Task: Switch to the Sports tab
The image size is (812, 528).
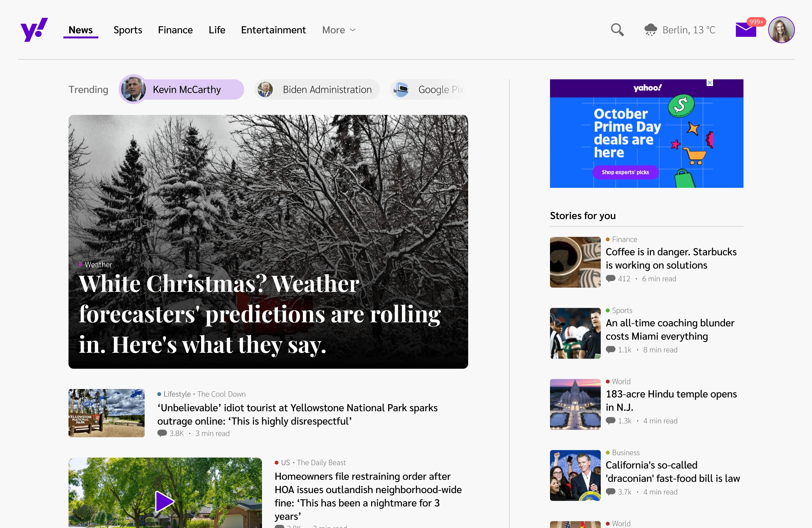Action: coord(128,30)
